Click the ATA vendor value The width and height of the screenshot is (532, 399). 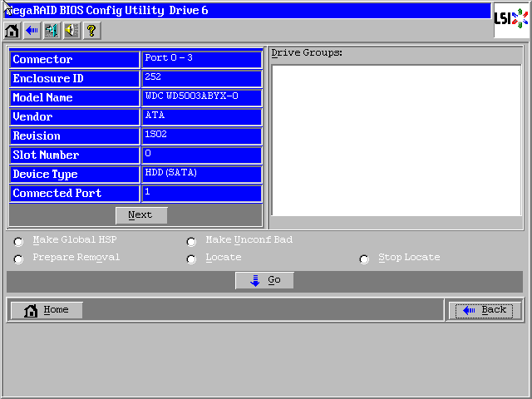(x=155, y=115)
